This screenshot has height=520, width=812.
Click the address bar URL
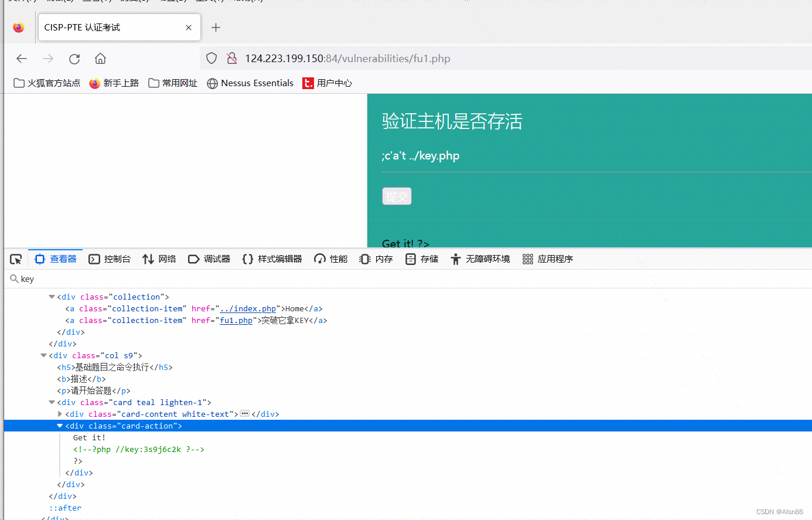(x=347, y=59)
